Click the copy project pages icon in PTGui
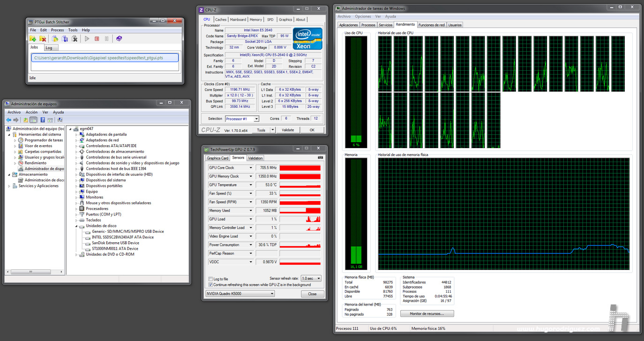 pyautogui.click(x=65, y=39)
